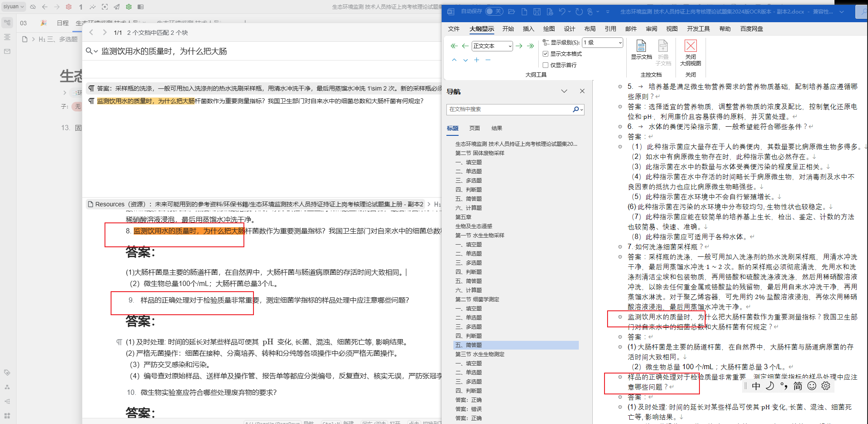This screenshot has width=868, height=424.
Task: Toggle 显示文本格式 checkbox
Action: pos(545,54)
